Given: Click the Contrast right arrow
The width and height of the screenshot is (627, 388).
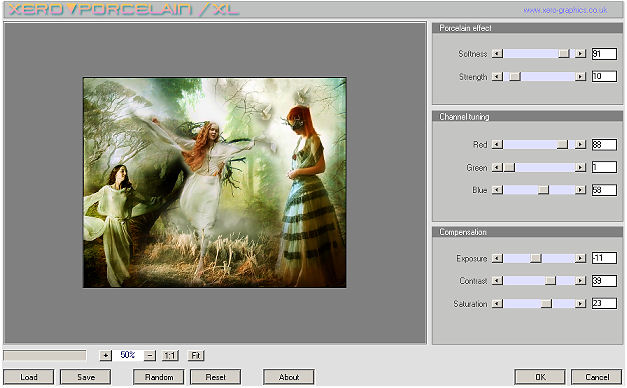Looking at the screenshot, I should [x=580, y=281].
